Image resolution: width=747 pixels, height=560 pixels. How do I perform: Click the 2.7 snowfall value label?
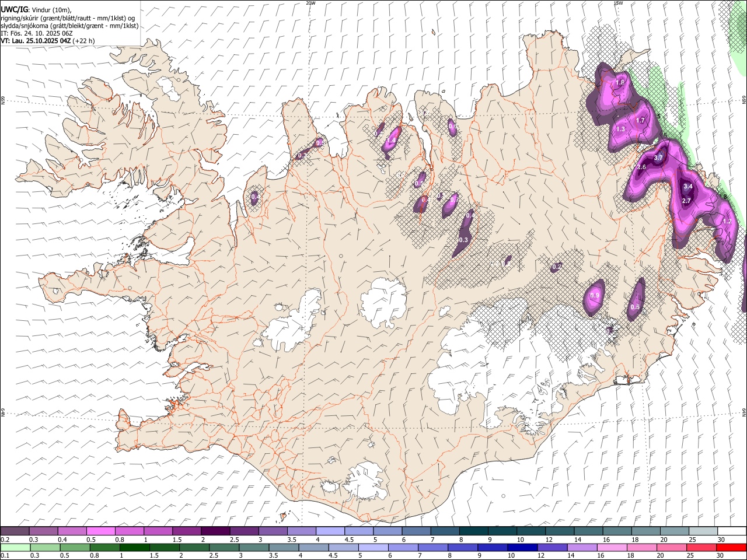tap(686, 201)
